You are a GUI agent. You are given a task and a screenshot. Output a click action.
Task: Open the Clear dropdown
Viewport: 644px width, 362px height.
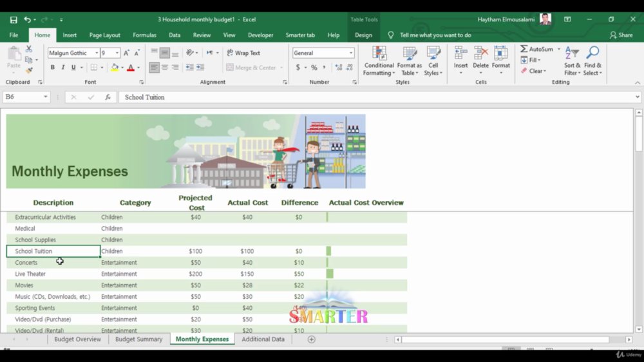pos(533,71)
